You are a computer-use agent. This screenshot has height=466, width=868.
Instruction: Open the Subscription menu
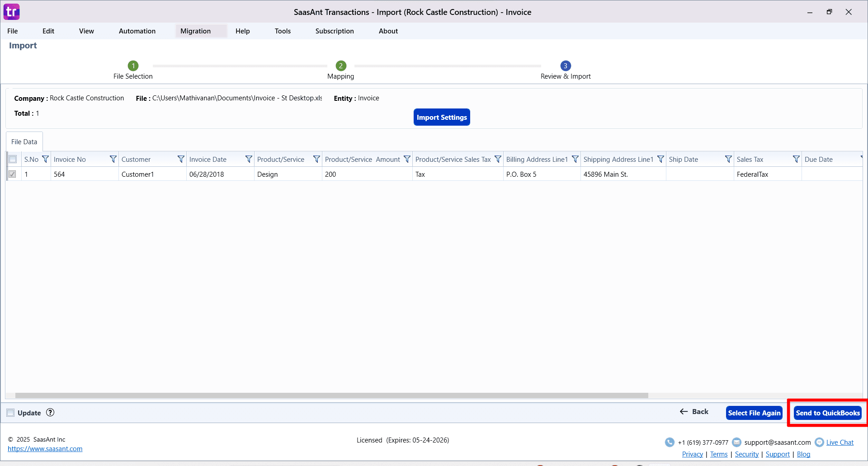335,31
